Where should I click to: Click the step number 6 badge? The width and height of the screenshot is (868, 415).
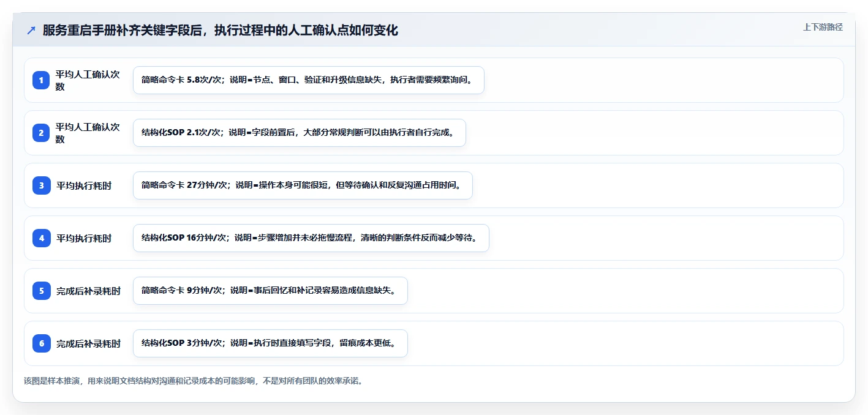tap(41, 343)
